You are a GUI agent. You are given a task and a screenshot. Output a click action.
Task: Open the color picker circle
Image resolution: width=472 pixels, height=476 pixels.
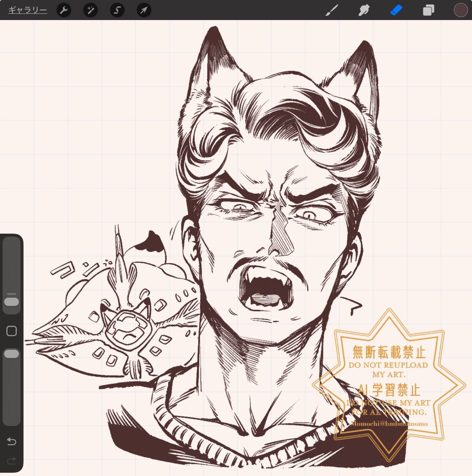tap(461, 10)
